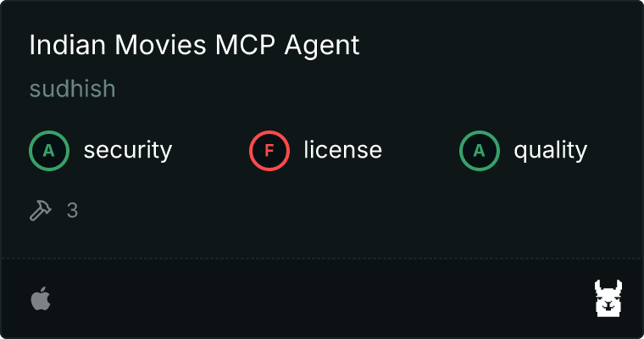Click the word Agent in the title
This screenshot has height=339, width=644.
click(x=322, y=46)
